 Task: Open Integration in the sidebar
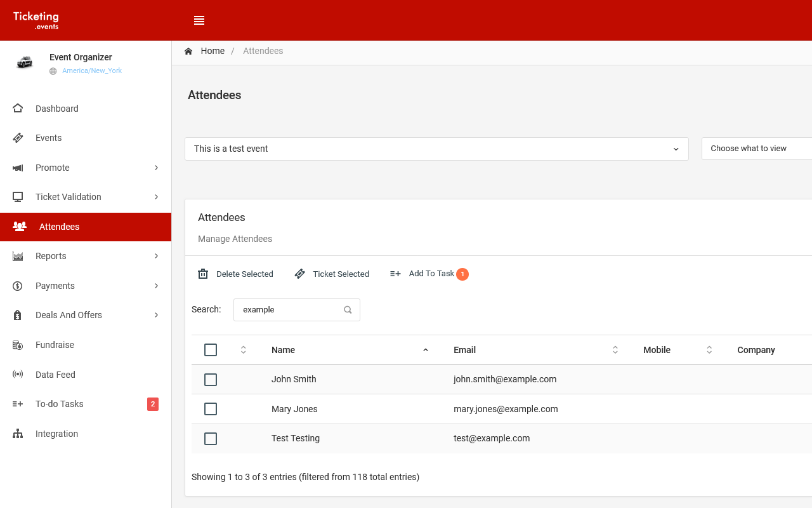click(x=86, y=434)
